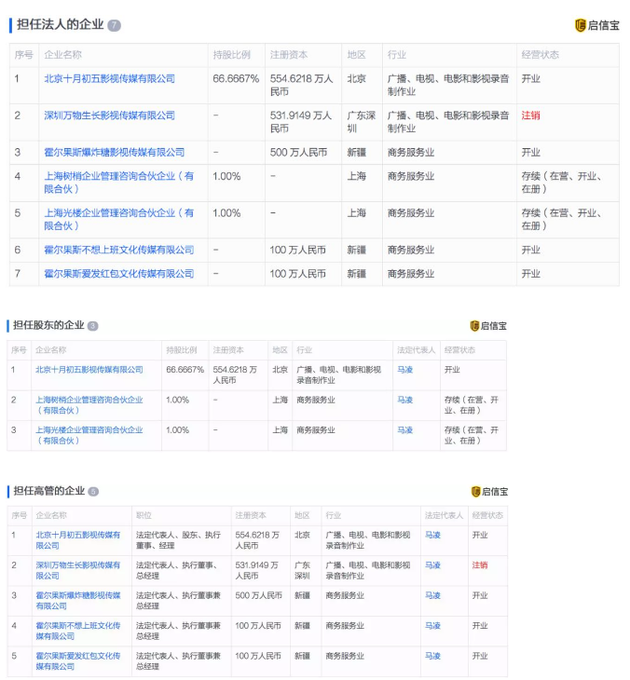Open 深圳万物生长影视传媒有限公司 in the 担任高管 table
This screenshot has width=630, height=680.
[x=78, y=570]
